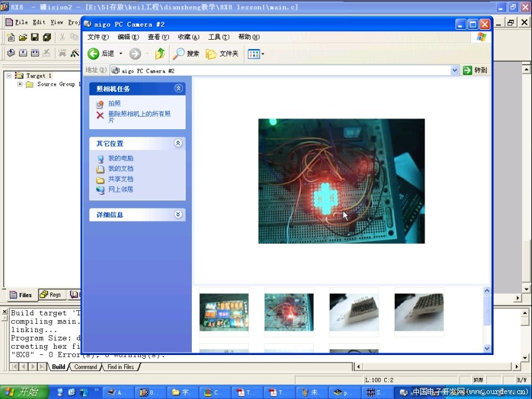Image resolution: width=532 pixels, height=399 pixels.
Task: Open the Back button history dropdown arrow
Action: pos(120,53)
